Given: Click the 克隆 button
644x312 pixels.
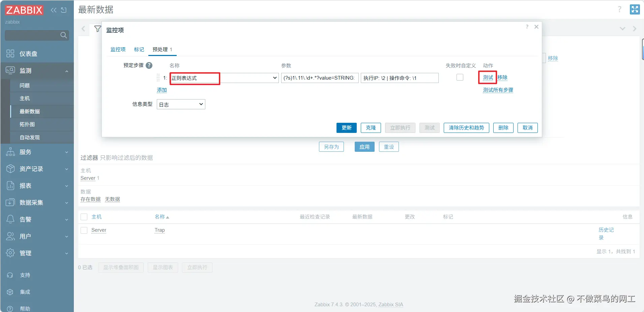Looking at the screenshot, I should (x=371, y=128).
